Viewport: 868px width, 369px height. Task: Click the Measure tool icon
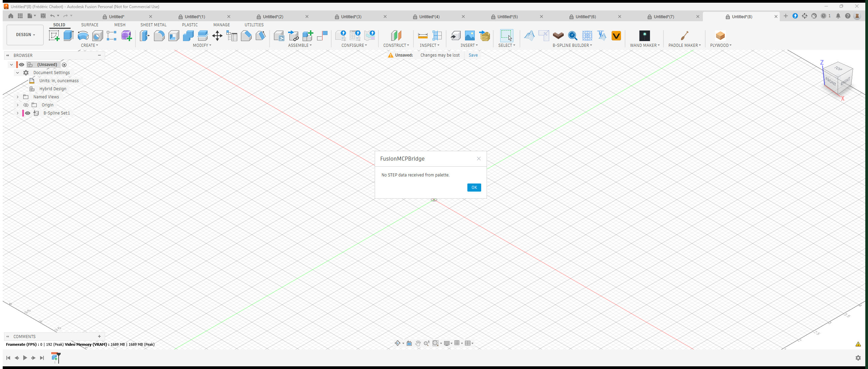click(x=423, y=36)
